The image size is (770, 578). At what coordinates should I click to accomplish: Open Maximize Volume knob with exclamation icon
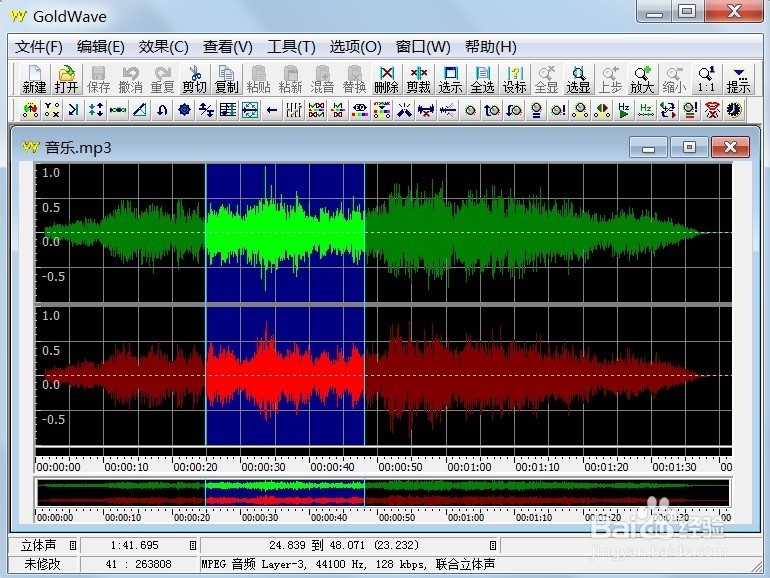[x=558, y=110]
